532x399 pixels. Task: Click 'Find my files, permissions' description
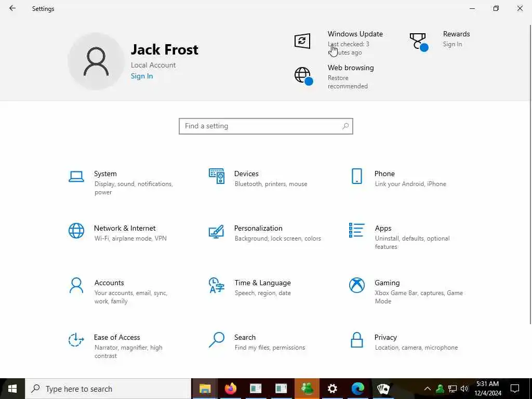click(270, 348)
